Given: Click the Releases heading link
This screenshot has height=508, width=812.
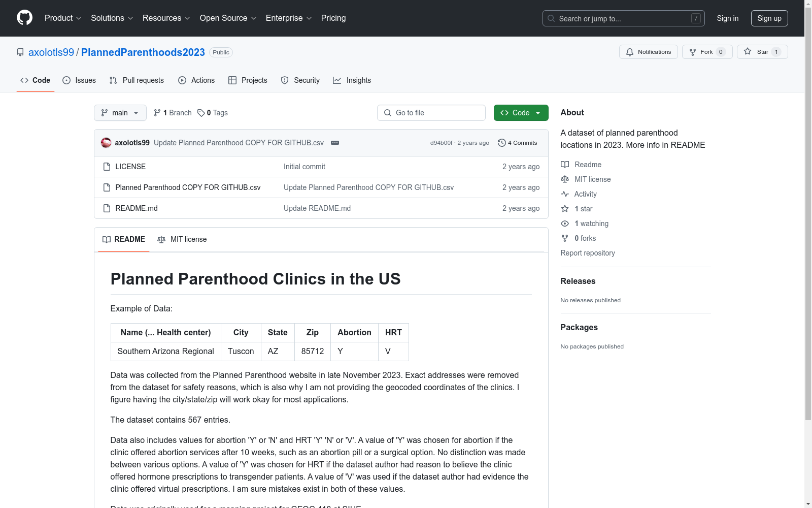Looking at the screenshot, I should click(578, 281).
